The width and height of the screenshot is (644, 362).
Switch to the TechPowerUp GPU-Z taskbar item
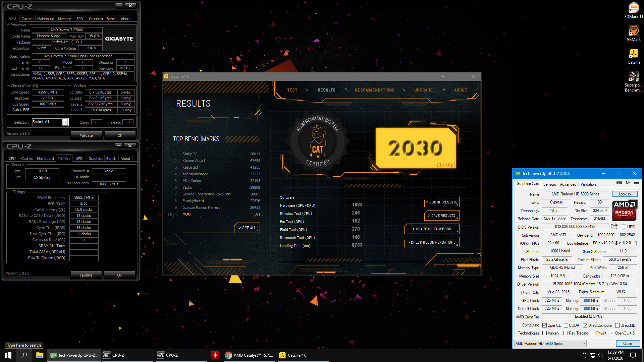point(74,355)
